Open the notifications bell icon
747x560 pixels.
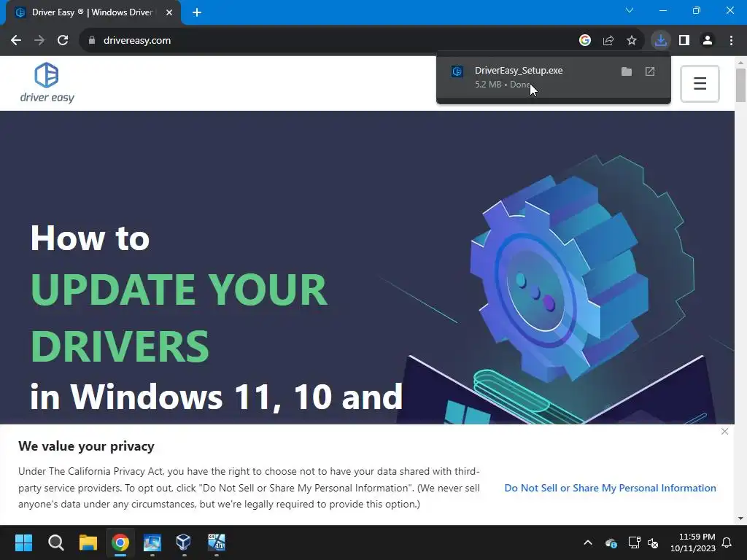[x=727, y=542]
